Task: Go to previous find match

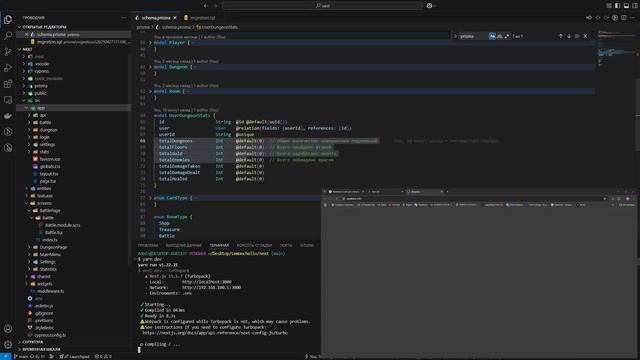Action: pos(560,36)
